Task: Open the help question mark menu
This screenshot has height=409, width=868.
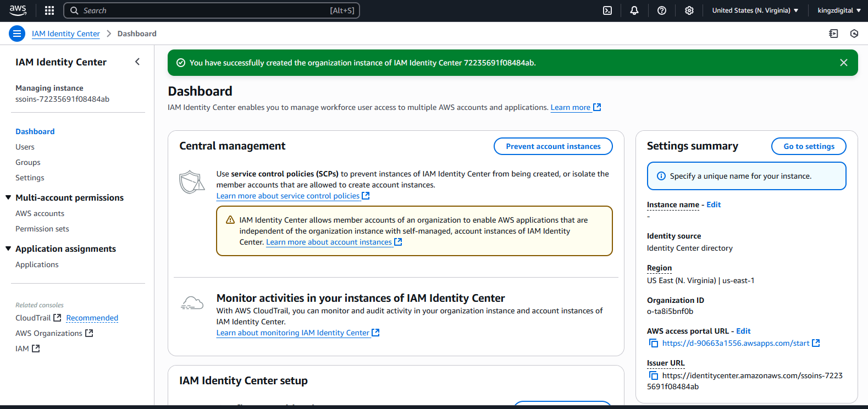Action: (x=662, y=10)
